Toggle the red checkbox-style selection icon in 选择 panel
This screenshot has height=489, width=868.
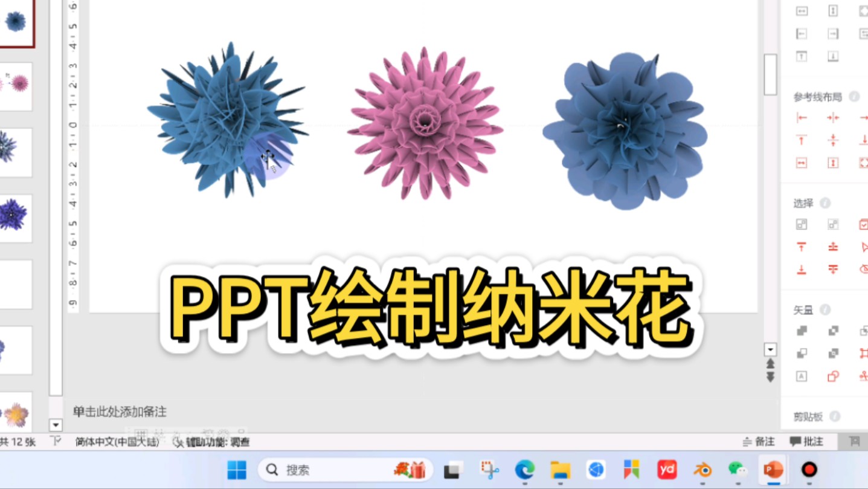point(863,224)
